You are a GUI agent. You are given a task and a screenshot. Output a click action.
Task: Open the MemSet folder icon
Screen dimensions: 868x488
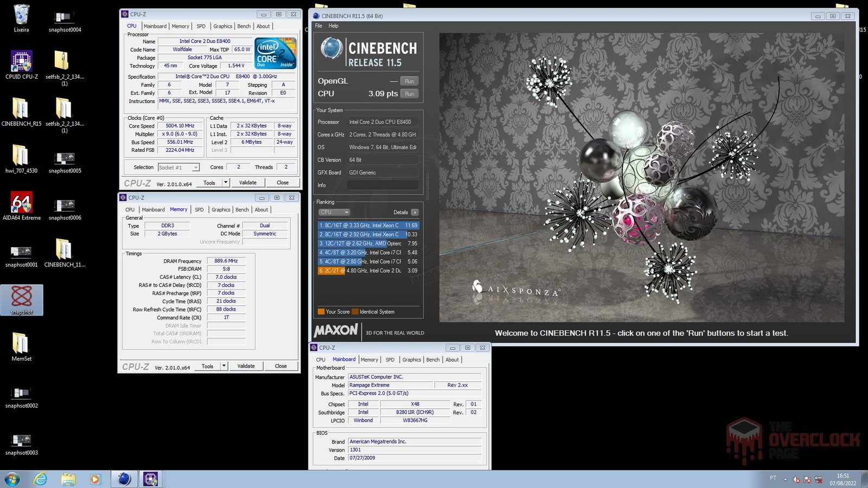21,344
